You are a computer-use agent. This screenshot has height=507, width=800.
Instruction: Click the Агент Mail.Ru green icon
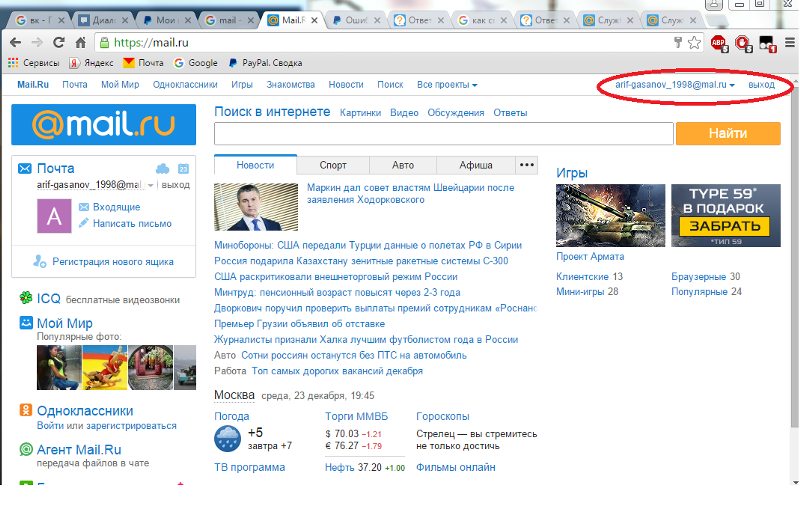[x=26, y=449]
